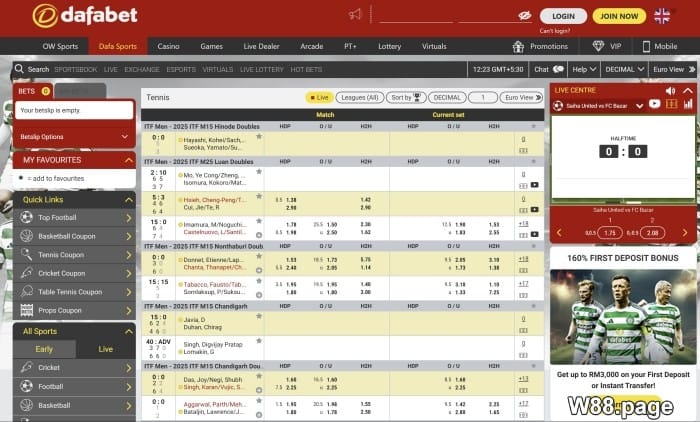Open the announcements megaphone icon

click(355, 14)
